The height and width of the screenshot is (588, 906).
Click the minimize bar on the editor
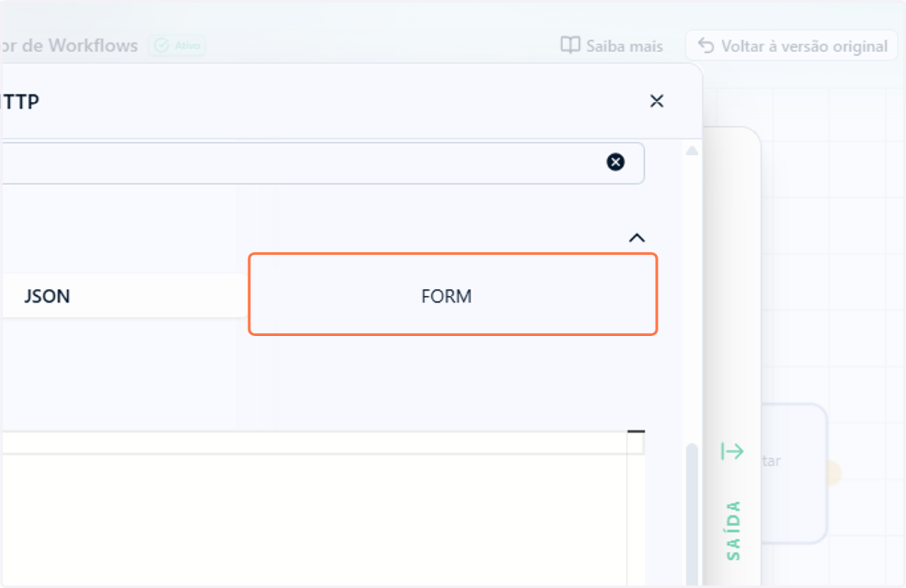(x=636, y=432)
